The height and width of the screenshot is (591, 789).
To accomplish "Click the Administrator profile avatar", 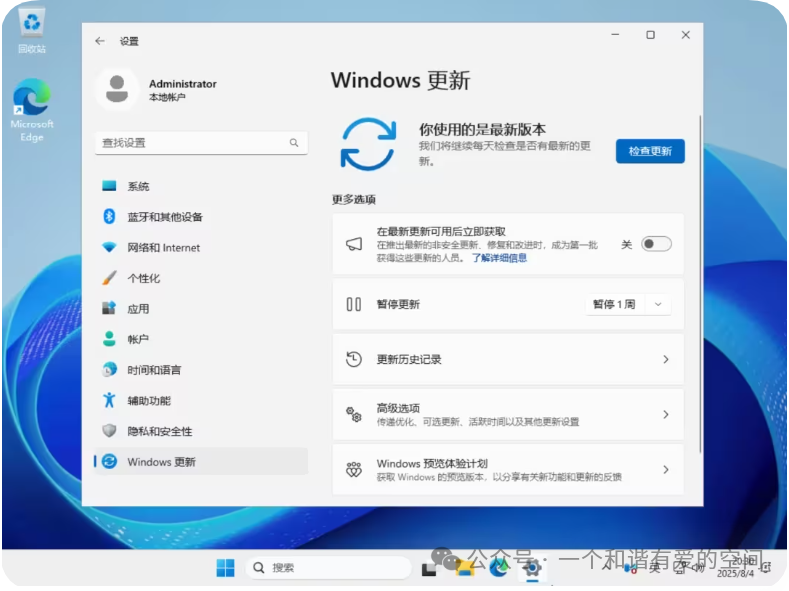I will (117, 89).
